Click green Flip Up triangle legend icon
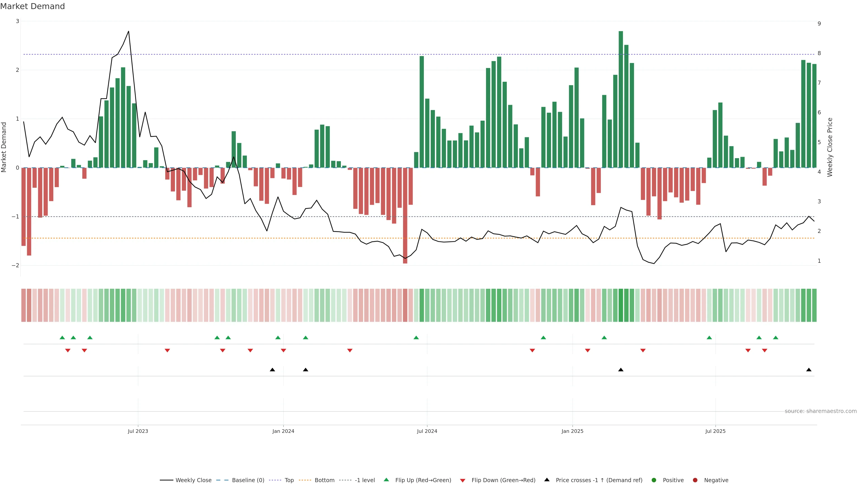 pos(387,480)
